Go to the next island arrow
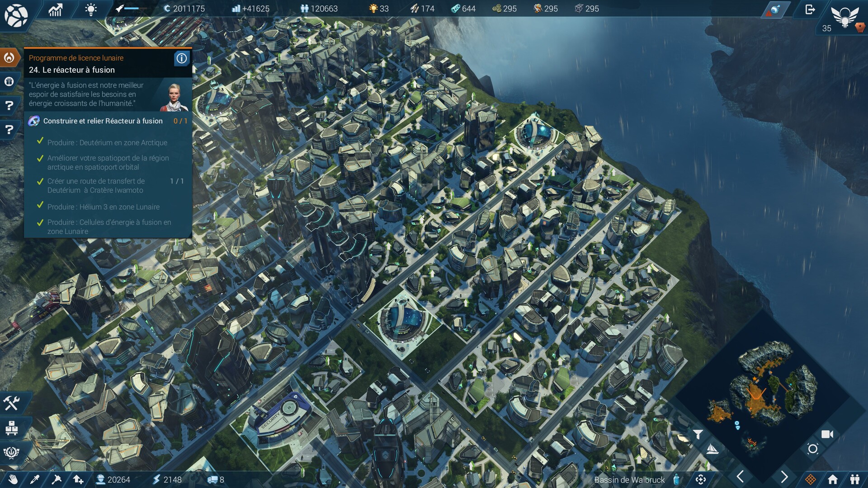This screenshot has height=488, width=868. 784,477
